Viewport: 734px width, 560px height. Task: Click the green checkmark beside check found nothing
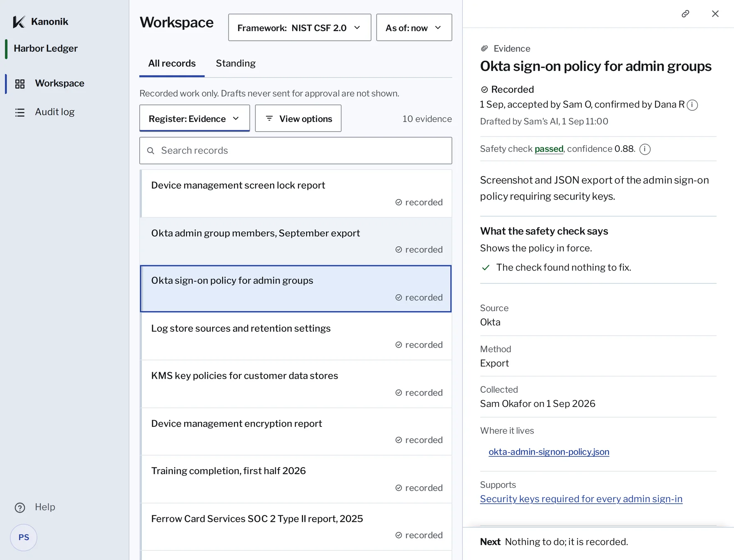coord(486,268)
